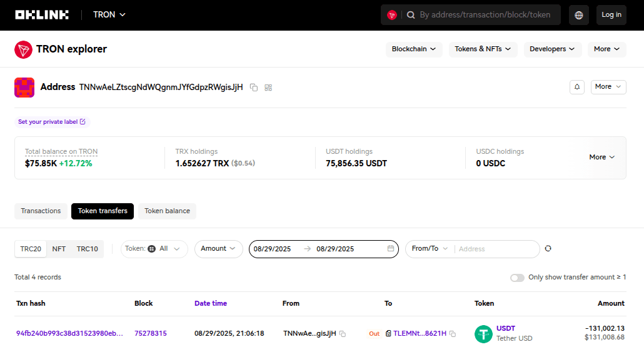644x352 pixels.
Task: Copy the To address TLEMNt...8621H
Action: tap(453, 334)
